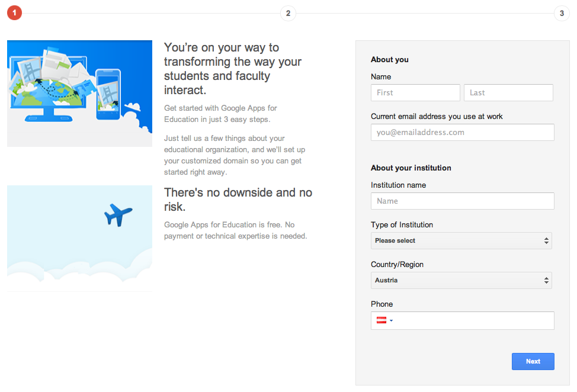Click the text "Google Apps for Education is free"
This screenshot has width=577, height=392.
click(223, 224)
